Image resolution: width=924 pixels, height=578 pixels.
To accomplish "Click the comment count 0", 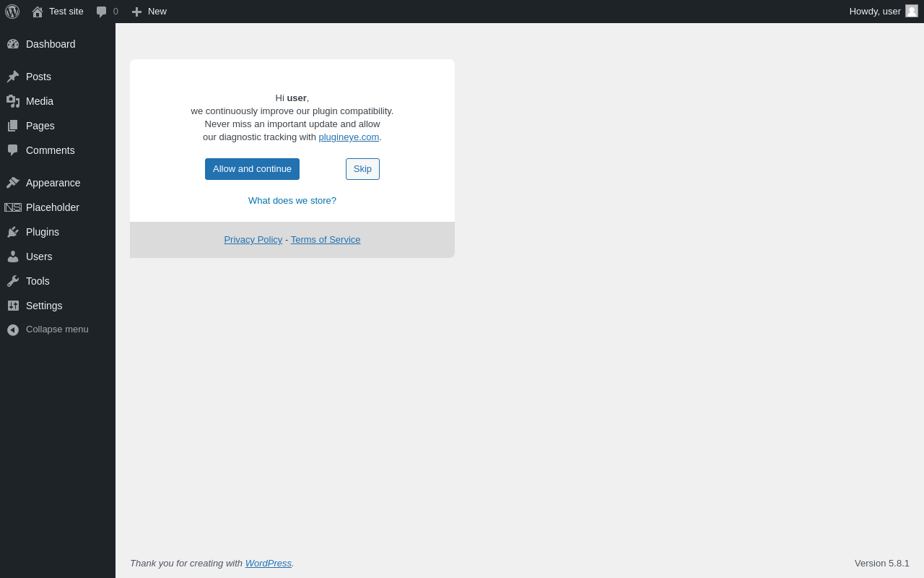I will click(x=115, y=12).
